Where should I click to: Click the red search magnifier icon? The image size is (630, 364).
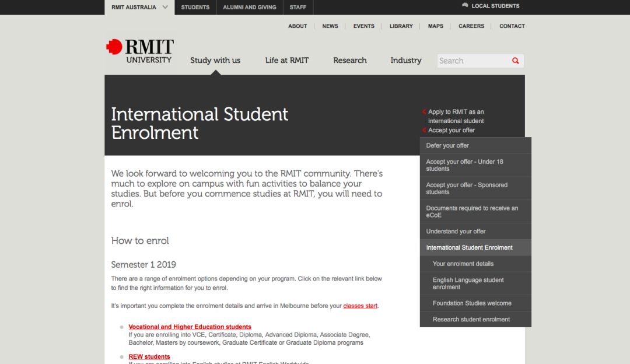click(516, 61)
